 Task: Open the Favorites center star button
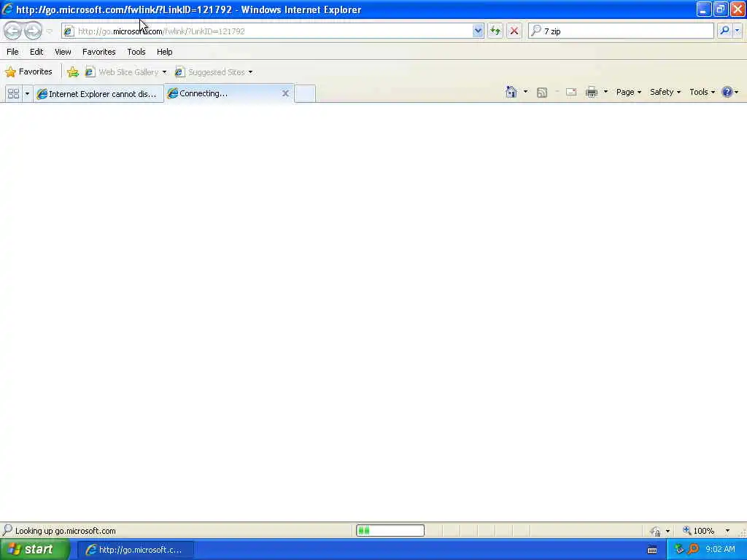[x=28, y=72]
